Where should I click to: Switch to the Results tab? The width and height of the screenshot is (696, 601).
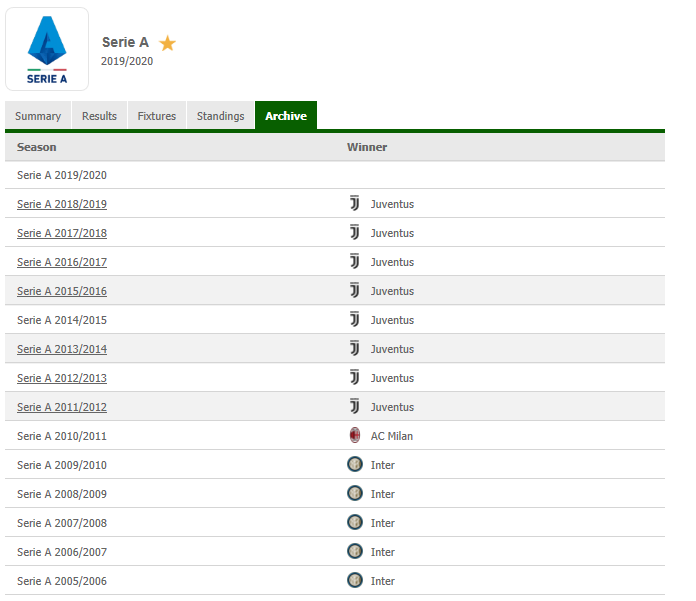pyautogui.click(x=99, y=116)
